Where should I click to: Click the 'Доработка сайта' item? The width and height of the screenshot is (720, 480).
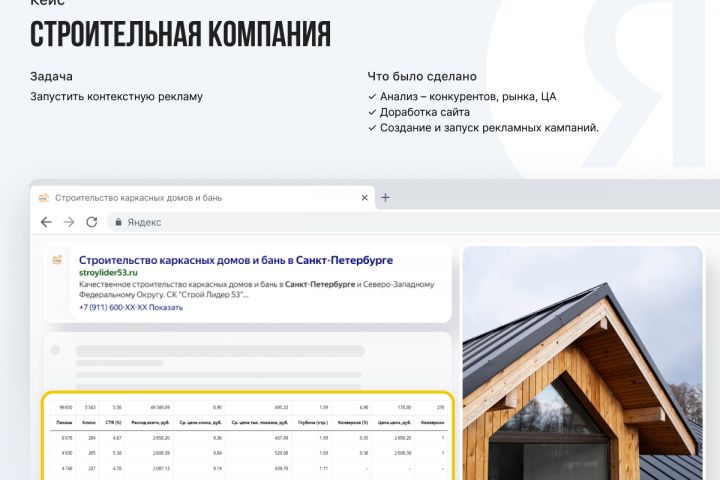click(425, 112)
